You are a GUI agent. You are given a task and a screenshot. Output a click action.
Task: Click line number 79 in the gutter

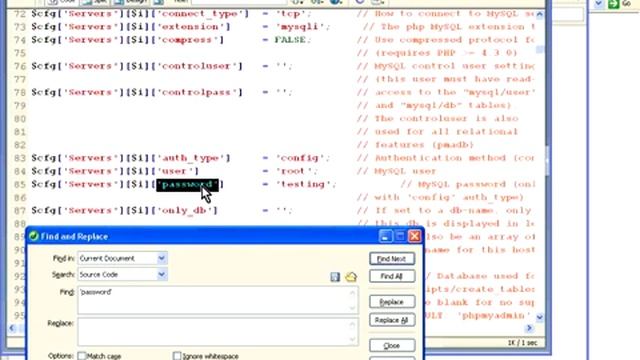pos(20,106)
